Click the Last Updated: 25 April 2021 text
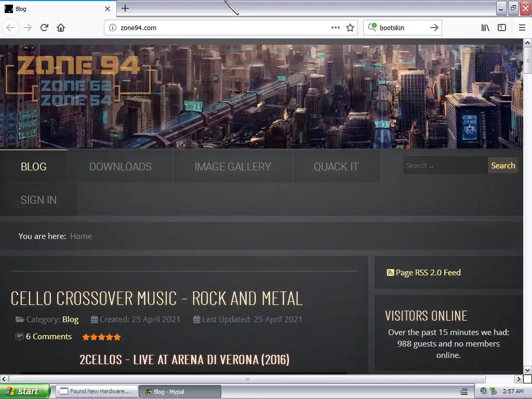The width and height of the screenshot is (532, 399). (x=252, y=320)
